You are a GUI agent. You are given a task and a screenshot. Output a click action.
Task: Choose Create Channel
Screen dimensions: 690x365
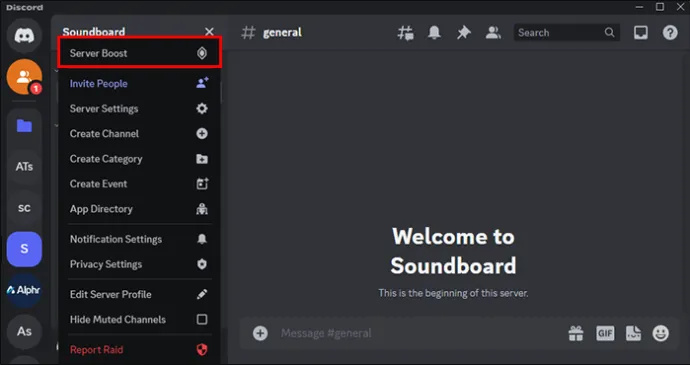pyautogui.click(x=139, y=133)
